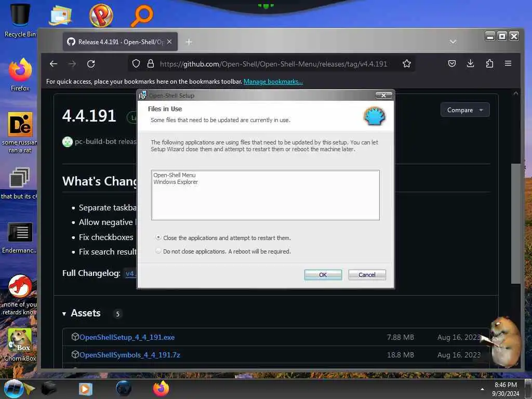Open a new tab with plus button
The height and width of the screenshot is (399, 532).
click(189, 42)
